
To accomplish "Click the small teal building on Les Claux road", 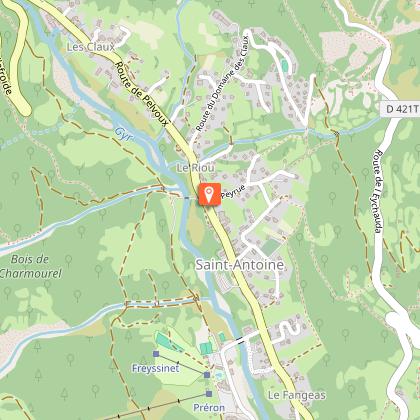I will point(284,65).
